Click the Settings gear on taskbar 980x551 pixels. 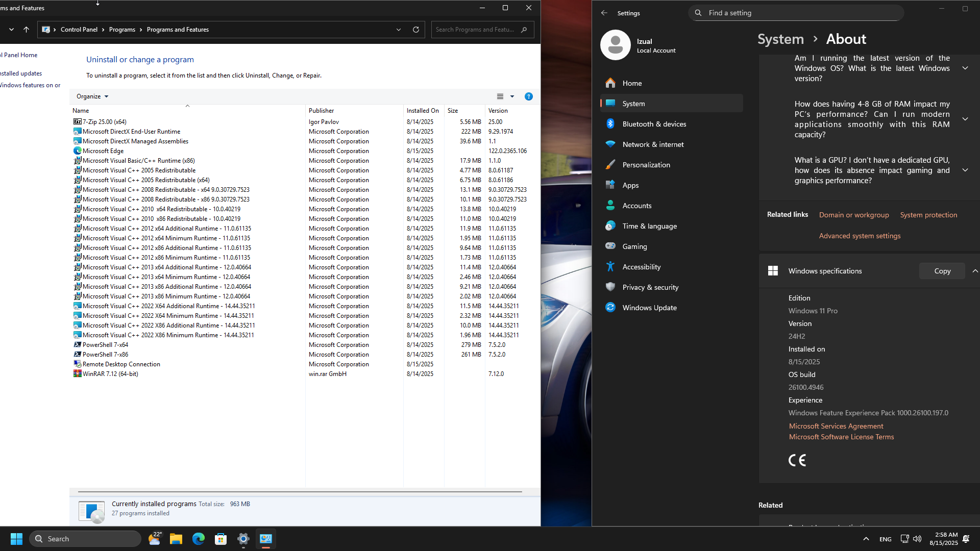click(x=243, y=539)
